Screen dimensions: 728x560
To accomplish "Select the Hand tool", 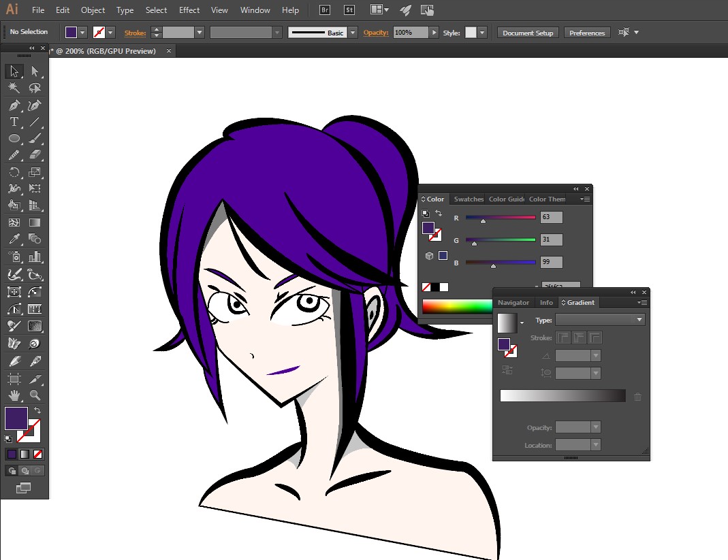I will (14, 395).
